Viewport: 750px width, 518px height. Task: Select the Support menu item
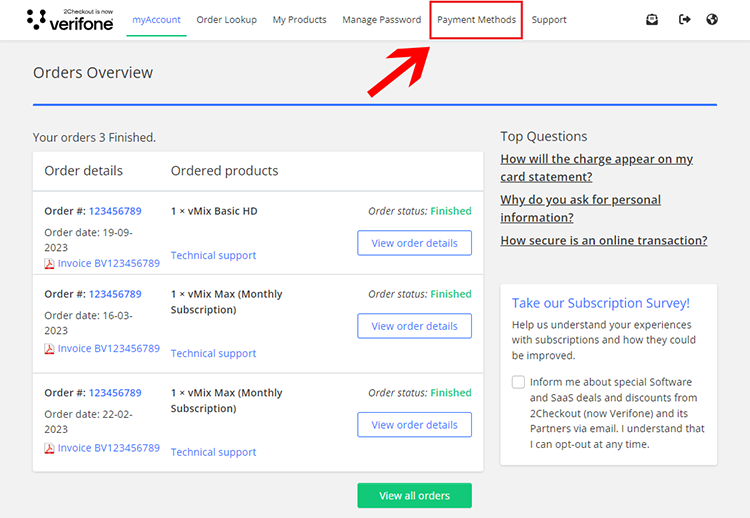point(549,20)
